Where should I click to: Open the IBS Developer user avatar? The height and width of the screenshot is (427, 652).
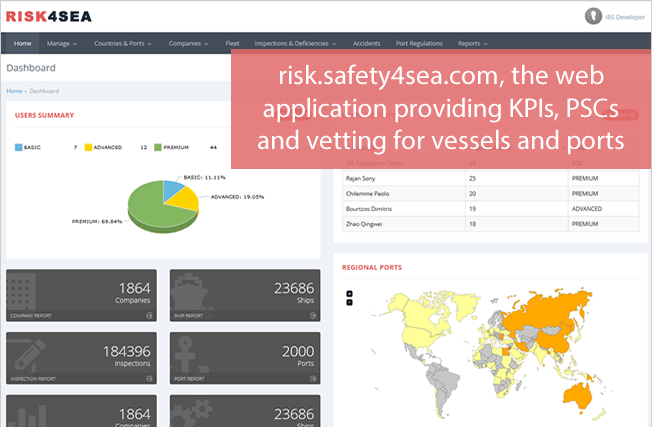(593, 16)
